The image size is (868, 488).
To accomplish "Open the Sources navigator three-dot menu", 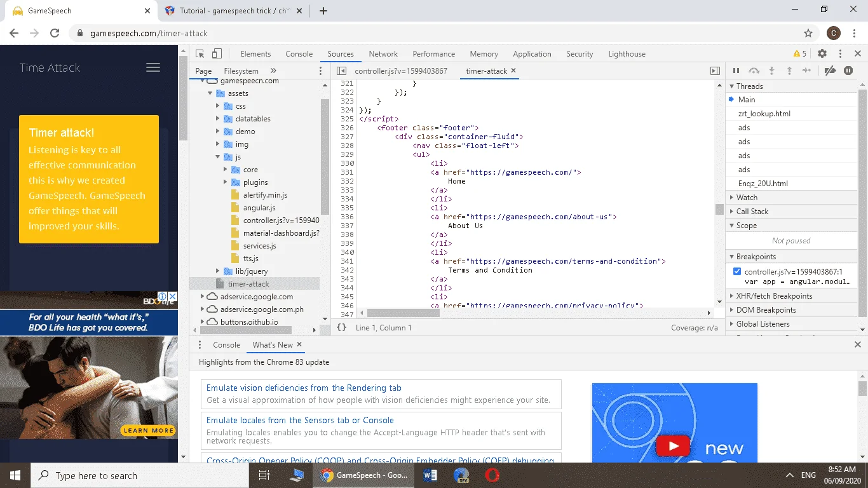I will (x=320, y=71).
